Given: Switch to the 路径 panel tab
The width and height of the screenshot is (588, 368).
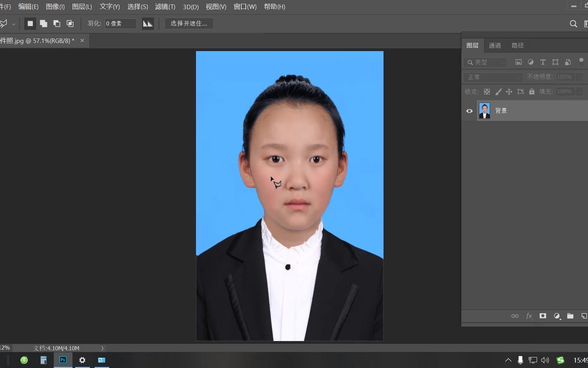Looking at the screenshot, I should (518, 45).
